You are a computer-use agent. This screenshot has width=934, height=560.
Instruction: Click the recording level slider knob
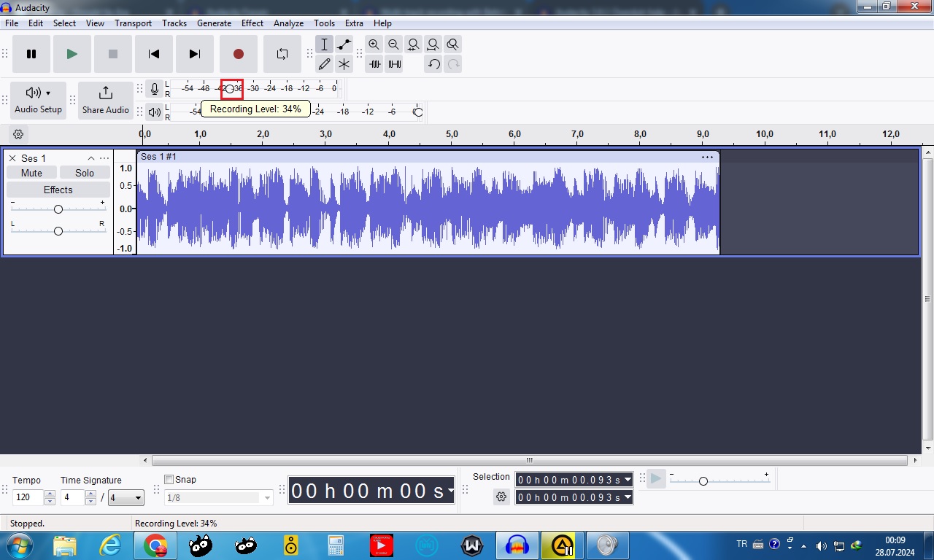230,89
